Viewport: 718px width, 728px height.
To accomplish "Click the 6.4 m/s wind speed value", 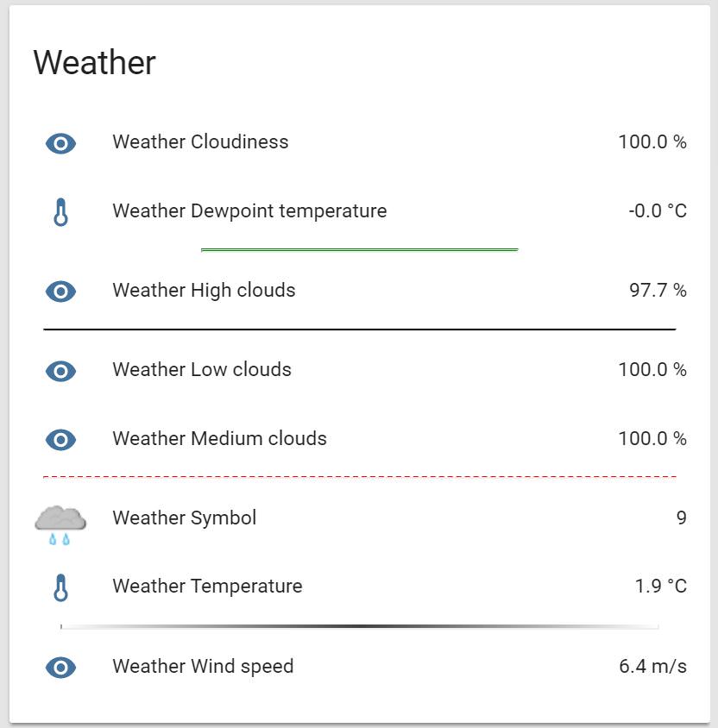I will (x=652, y=667).
